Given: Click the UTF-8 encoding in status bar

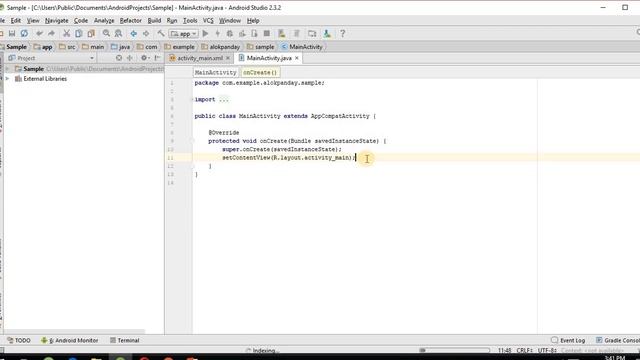Looking at the screenshot, I should [x=547, y=350].
